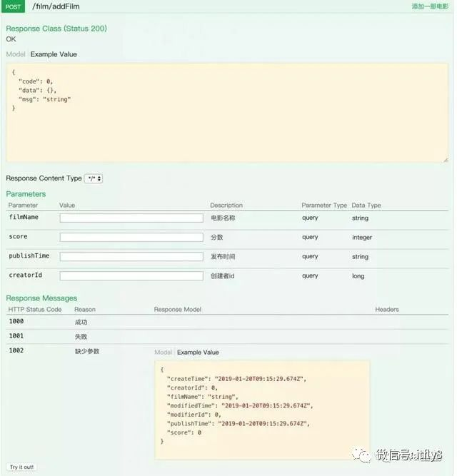This screenshot has height=476, width=457.
Task: Click the Data Type column header
Action: [366, 206]
